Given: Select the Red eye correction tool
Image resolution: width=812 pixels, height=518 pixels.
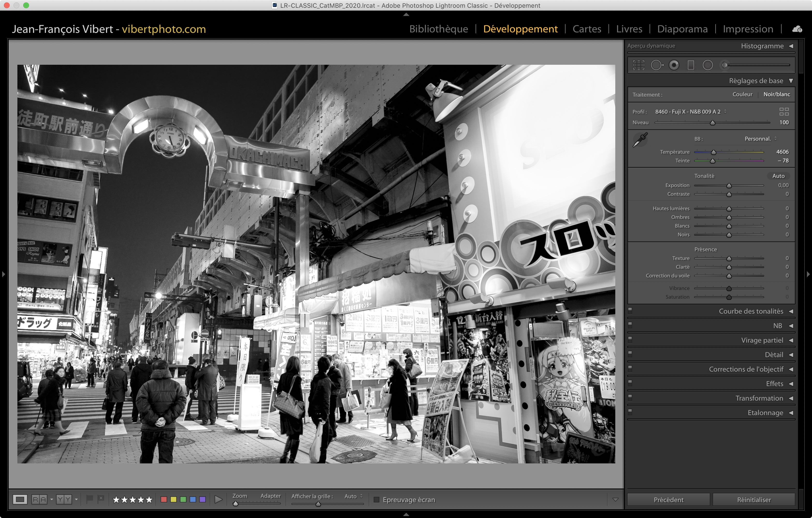Looking at the screenshot, I should click(674, 65).
